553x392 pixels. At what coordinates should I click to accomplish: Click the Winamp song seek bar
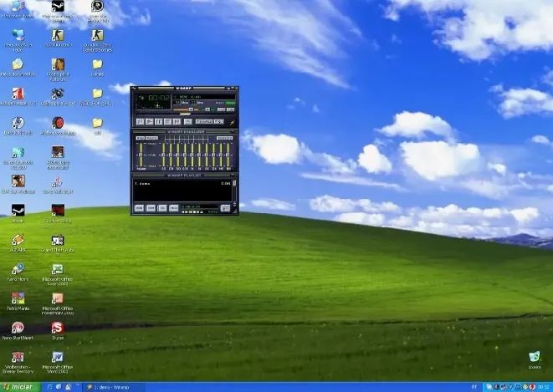(186, 115)
